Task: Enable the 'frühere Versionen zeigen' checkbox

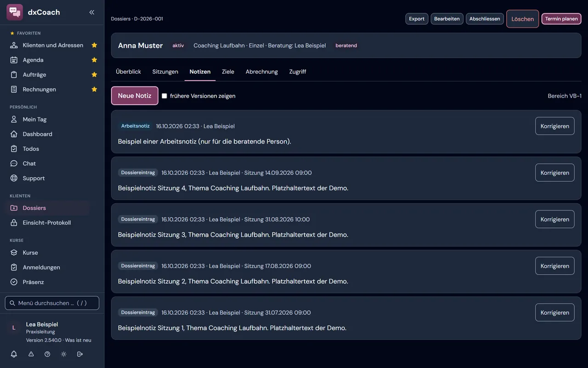Action: pyautogui.click(x=164, y=96)
